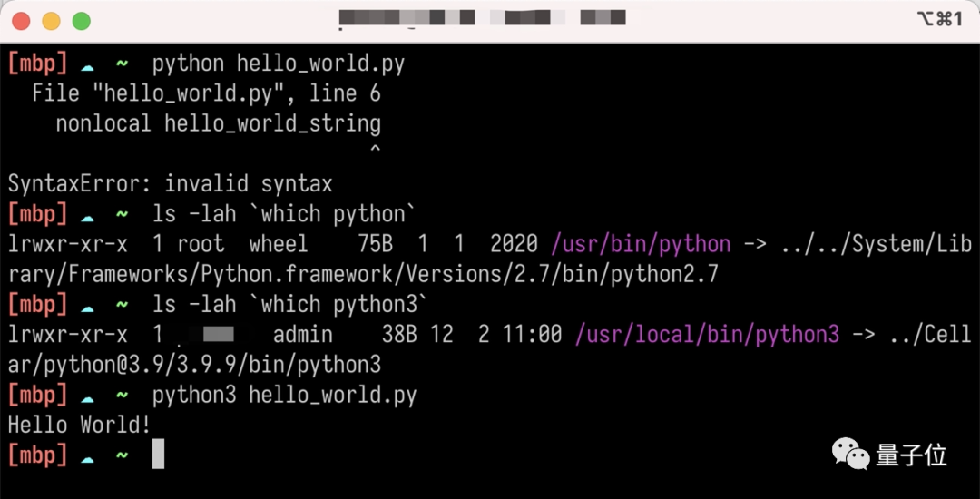Click the purple /usr/local/bin/python3 path

click(x=707, y=335)
